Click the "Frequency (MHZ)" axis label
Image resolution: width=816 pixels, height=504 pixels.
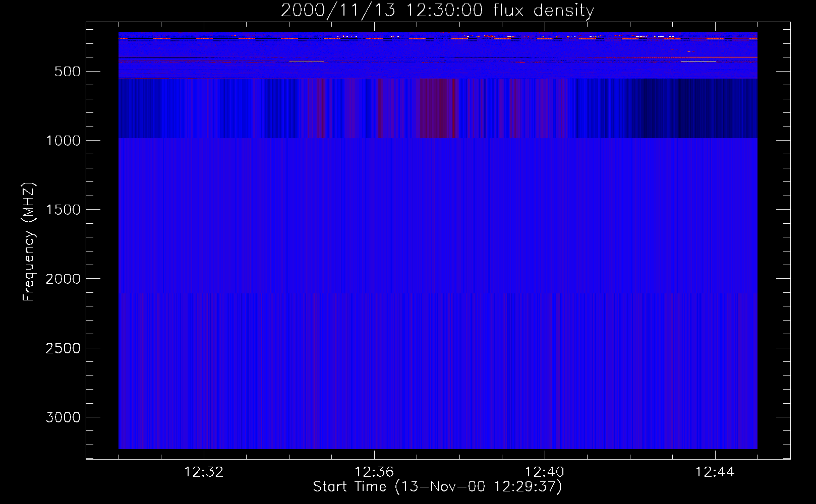click(29, 242)
